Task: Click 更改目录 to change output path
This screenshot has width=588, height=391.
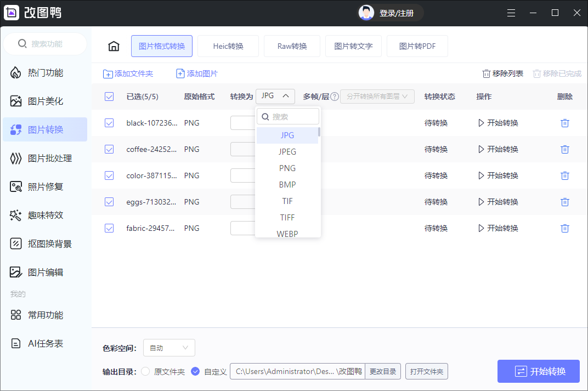Action: tap(382, 371)
